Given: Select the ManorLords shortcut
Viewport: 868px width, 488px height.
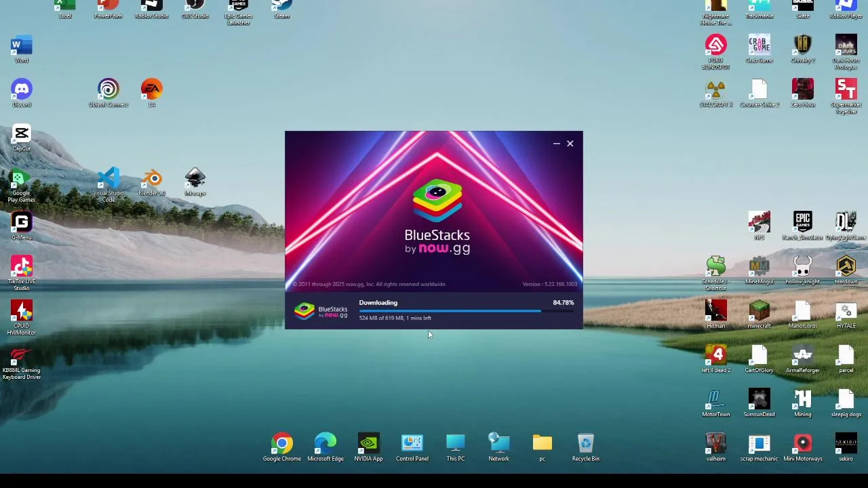Looking at the screenshot, I should click(x=803, y=315).
